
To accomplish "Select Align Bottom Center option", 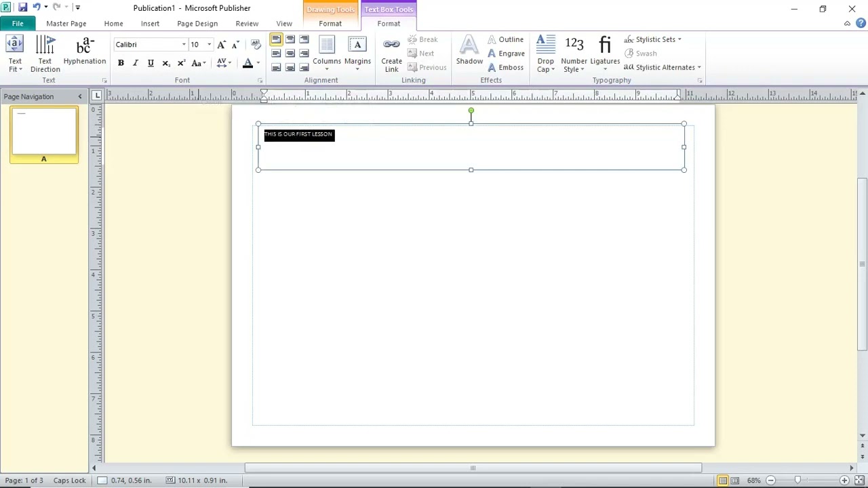I will point(290,68).
